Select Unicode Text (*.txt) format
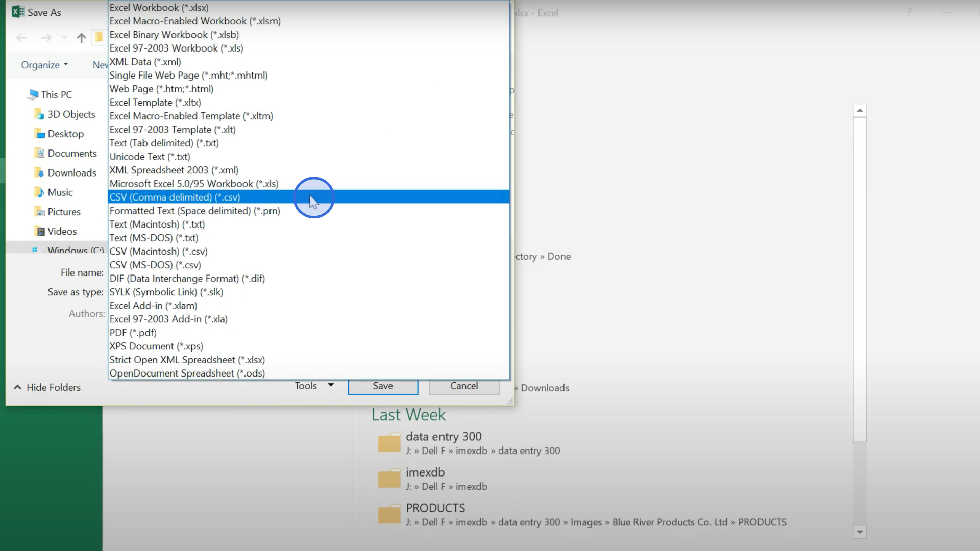 tap(309, 157)
